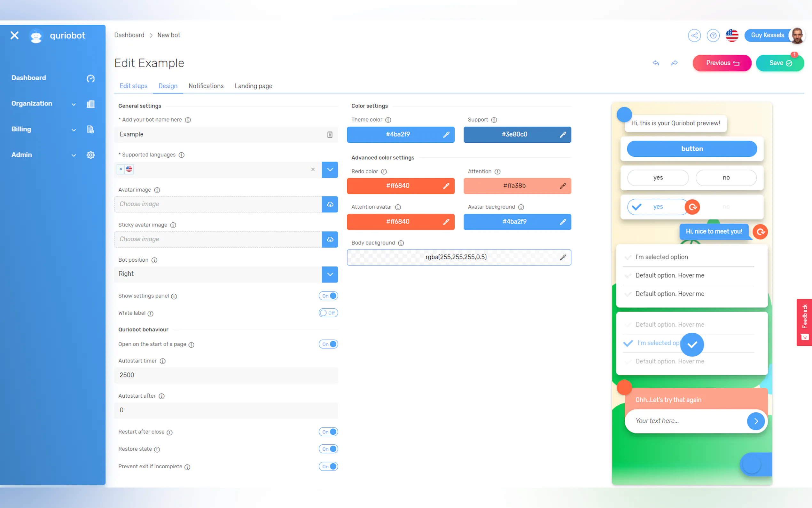Click the US flag language icon
Screen dimensions: 812x508
point(732,35)
